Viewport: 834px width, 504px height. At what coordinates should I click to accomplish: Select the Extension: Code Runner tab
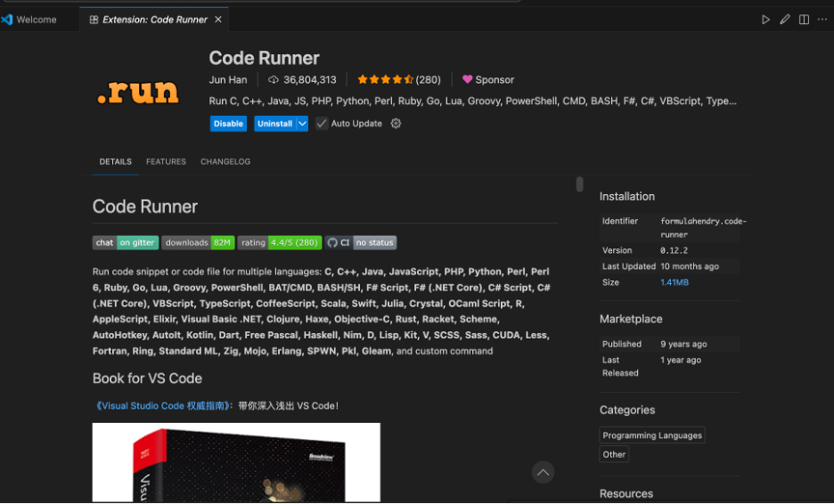154,20
